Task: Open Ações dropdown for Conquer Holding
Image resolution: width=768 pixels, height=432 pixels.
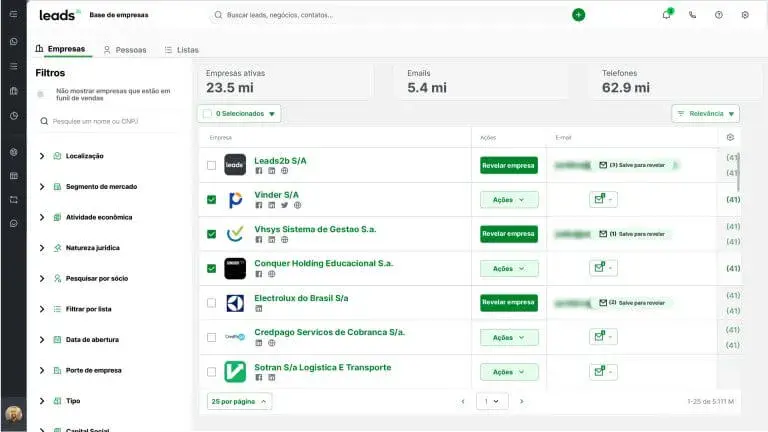Action: 509,268
